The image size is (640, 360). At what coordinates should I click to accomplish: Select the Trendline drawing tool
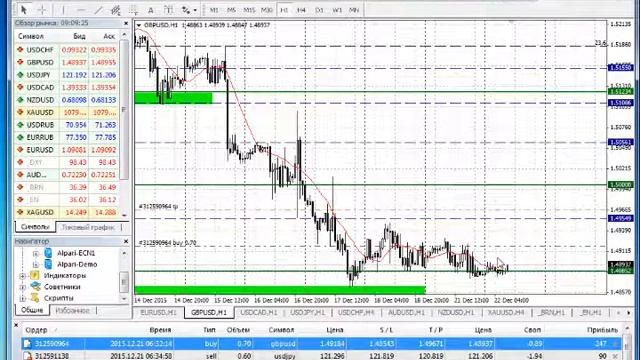click(x=98, y=9)
